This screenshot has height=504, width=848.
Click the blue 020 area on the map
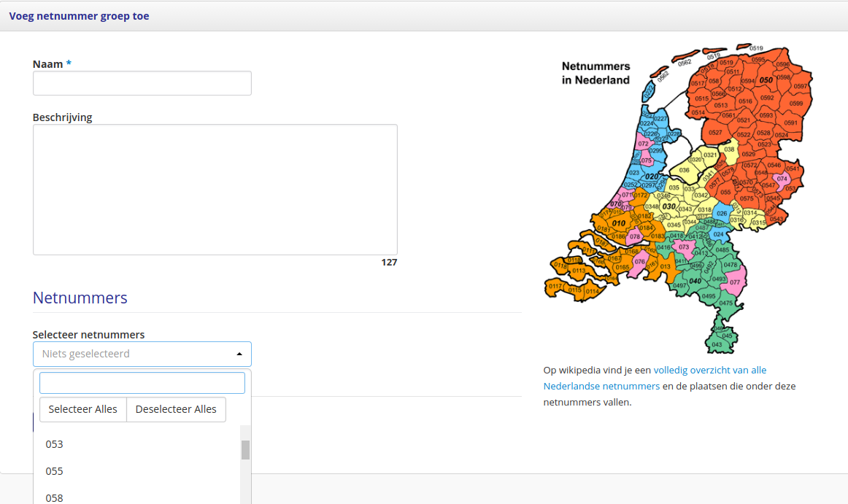click(x=652, y=177)
